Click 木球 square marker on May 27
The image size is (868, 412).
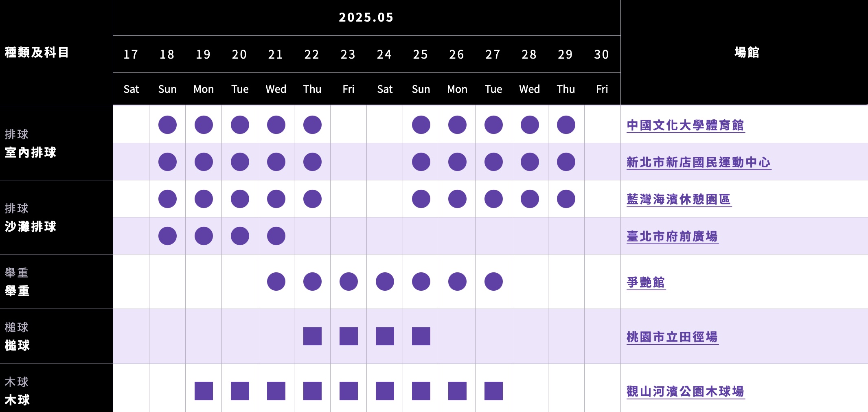click(493, 391)
